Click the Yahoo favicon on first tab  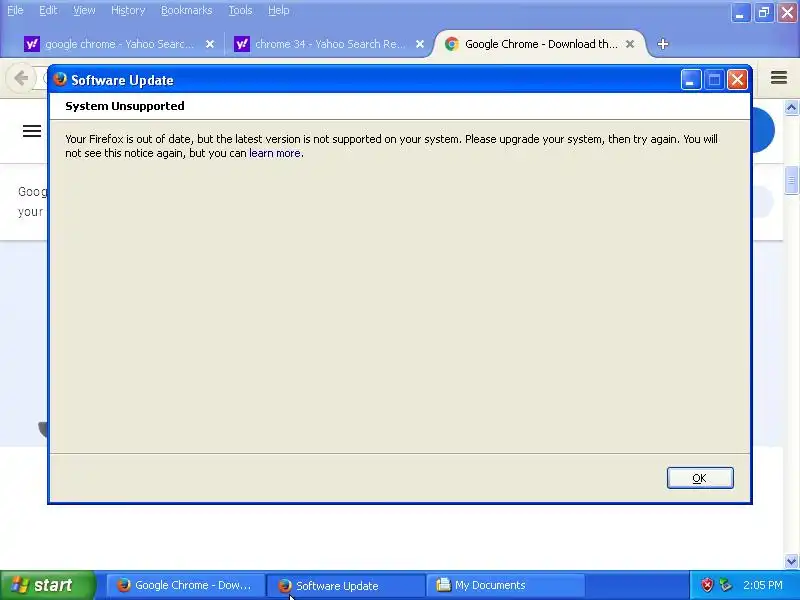click(x=32, y=44)
